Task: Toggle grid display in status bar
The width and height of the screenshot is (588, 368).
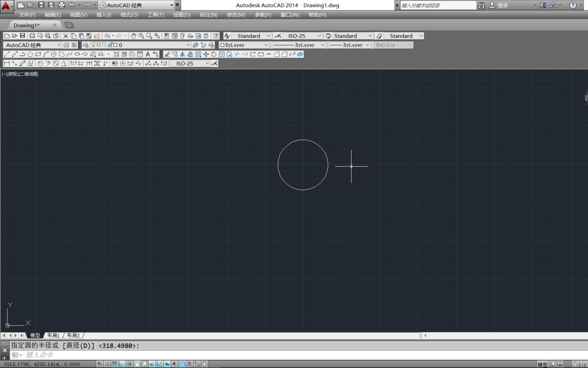Action: (x=115, y=364)
